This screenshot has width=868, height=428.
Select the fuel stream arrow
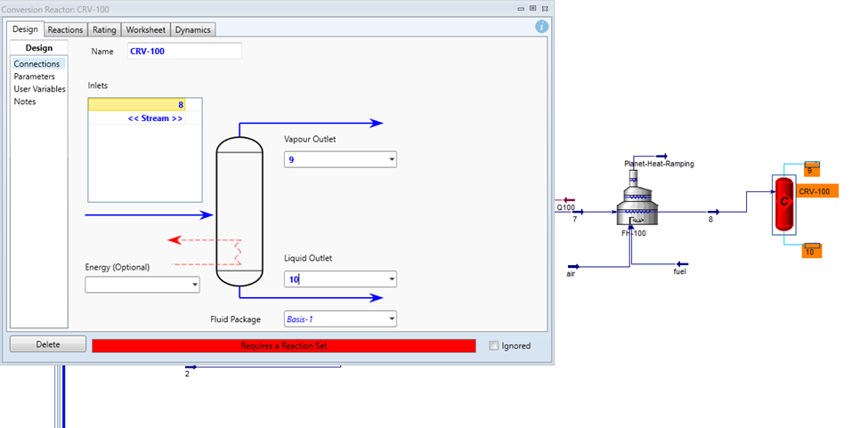pyautogui.click(x=683, y=264)
